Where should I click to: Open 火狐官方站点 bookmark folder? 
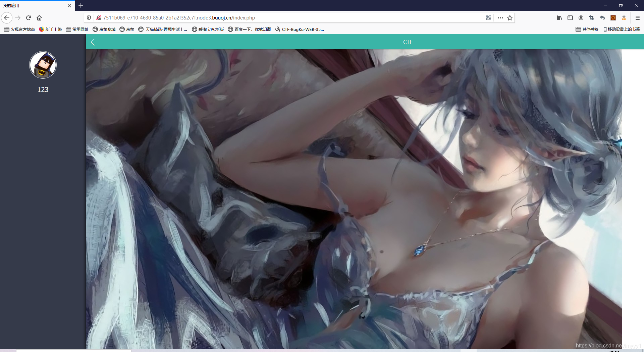(19, 29)
